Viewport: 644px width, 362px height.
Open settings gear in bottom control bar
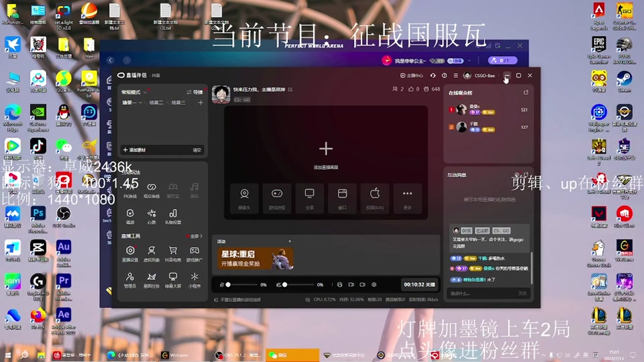coord(374,284)
